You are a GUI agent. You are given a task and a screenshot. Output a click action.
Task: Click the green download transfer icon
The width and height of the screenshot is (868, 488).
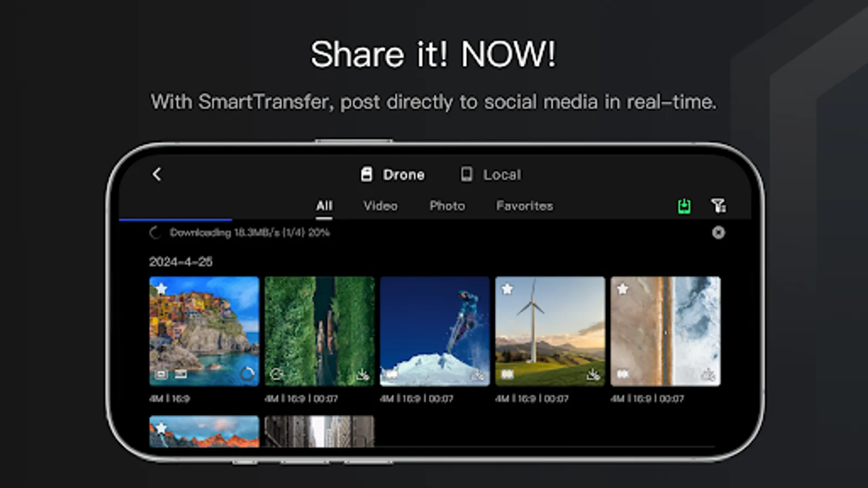point(684,206)
